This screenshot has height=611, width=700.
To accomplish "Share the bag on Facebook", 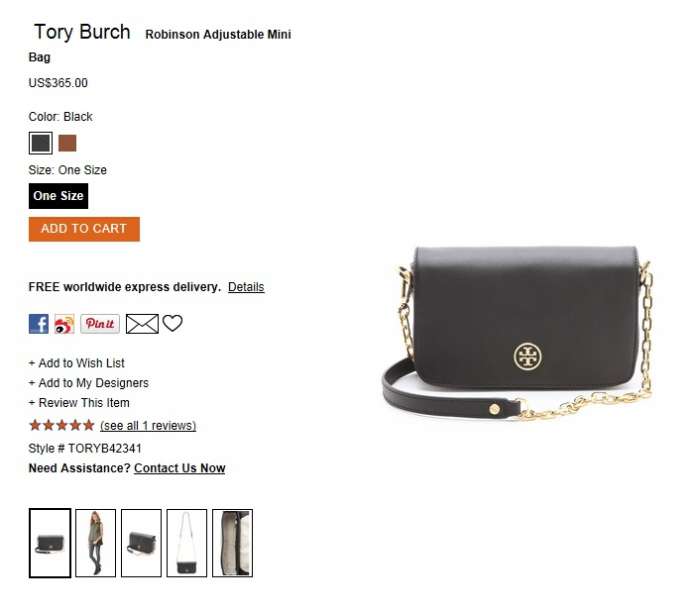I will tap(38, 324).
